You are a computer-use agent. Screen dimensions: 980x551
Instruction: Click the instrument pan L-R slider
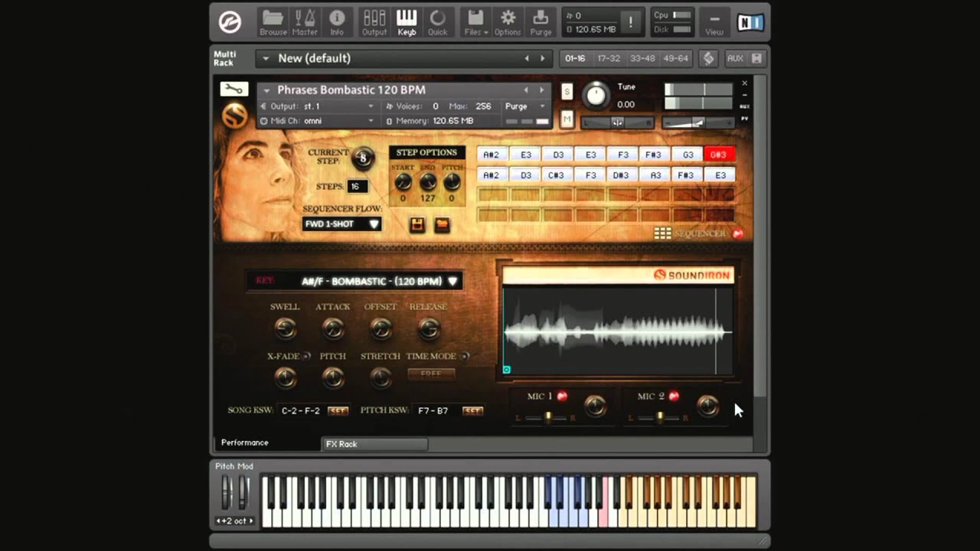617,122
